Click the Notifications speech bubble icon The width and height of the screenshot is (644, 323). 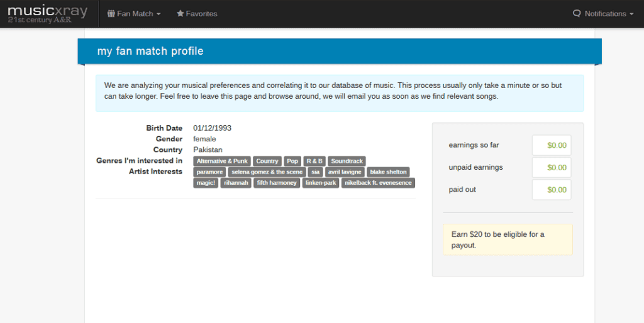pos(577,14)
